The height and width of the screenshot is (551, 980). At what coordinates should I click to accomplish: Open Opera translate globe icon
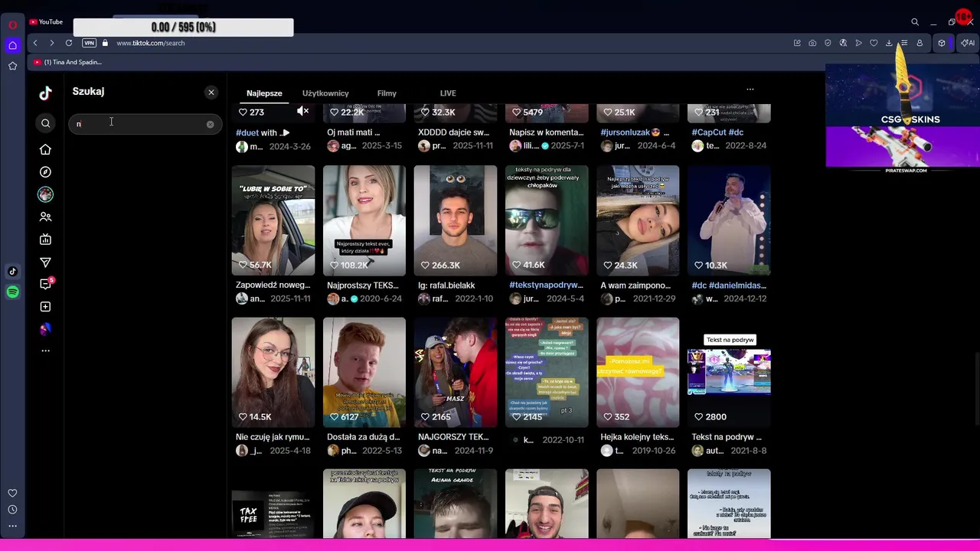(843, 43)
